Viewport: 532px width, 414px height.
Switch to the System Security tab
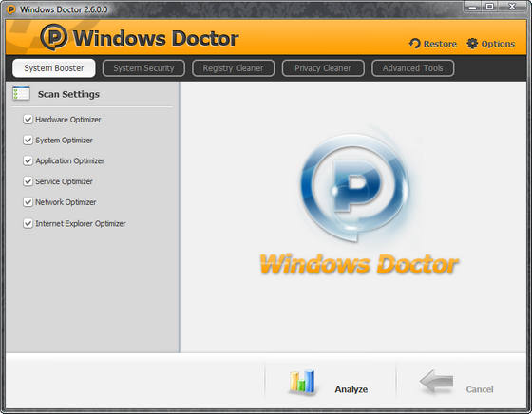coord(143,68)
